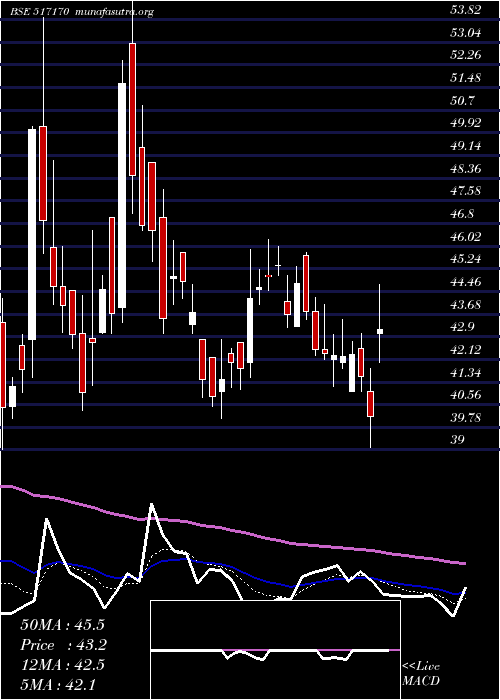Image resolution: width=500 pixels, height=700 pixels.
Task: Select the 51.48 price axis label
Action: pos(466,78)
